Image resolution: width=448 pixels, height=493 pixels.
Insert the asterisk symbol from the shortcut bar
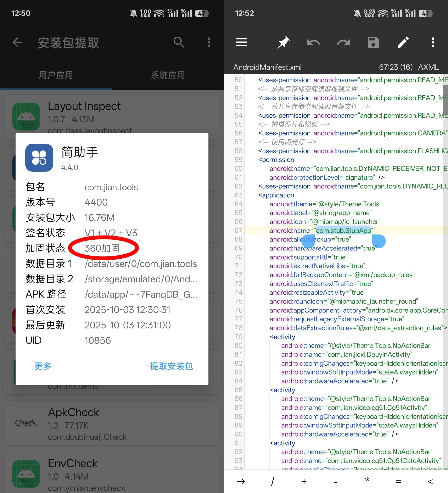(367, 480)
